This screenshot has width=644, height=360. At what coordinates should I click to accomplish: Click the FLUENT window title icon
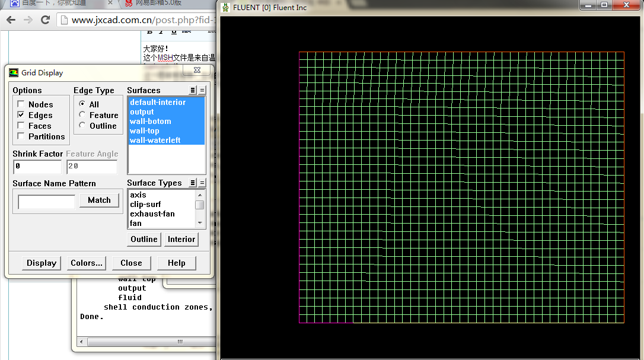click(x=225, y=8)
